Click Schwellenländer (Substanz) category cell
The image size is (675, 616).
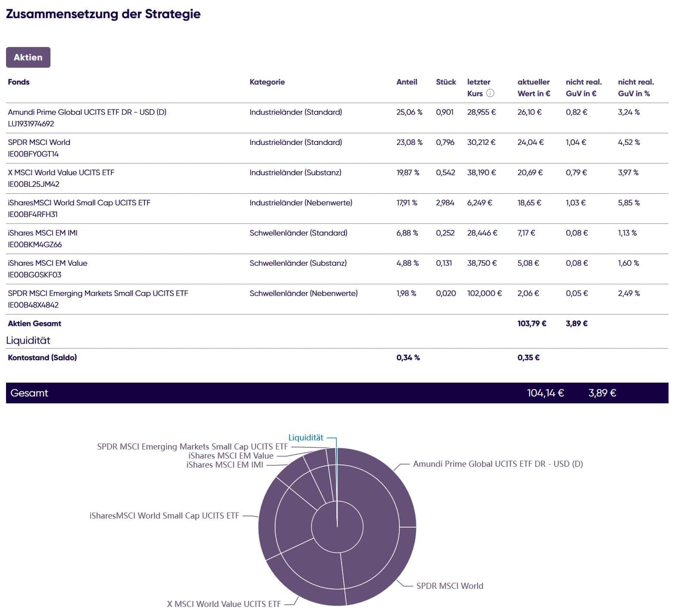click(298, 263)
